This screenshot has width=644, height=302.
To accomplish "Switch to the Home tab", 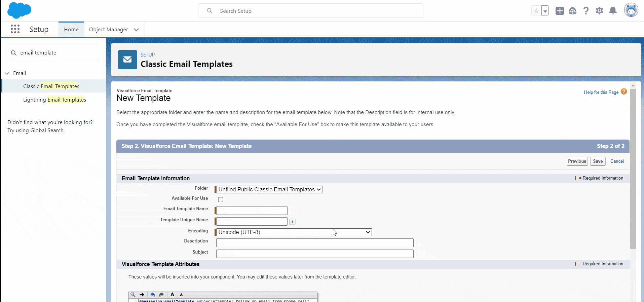I will 71,30.
